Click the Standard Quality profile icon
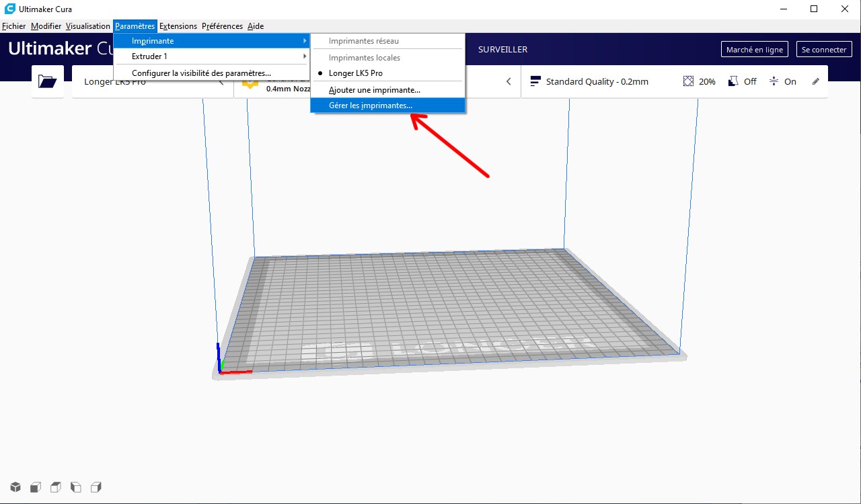 click(x=535, y=81)
